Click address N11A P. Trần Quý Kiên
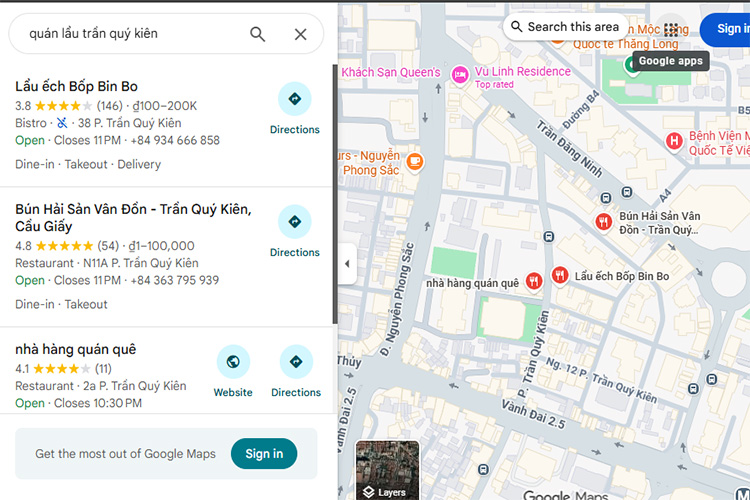 click(141, 263)
